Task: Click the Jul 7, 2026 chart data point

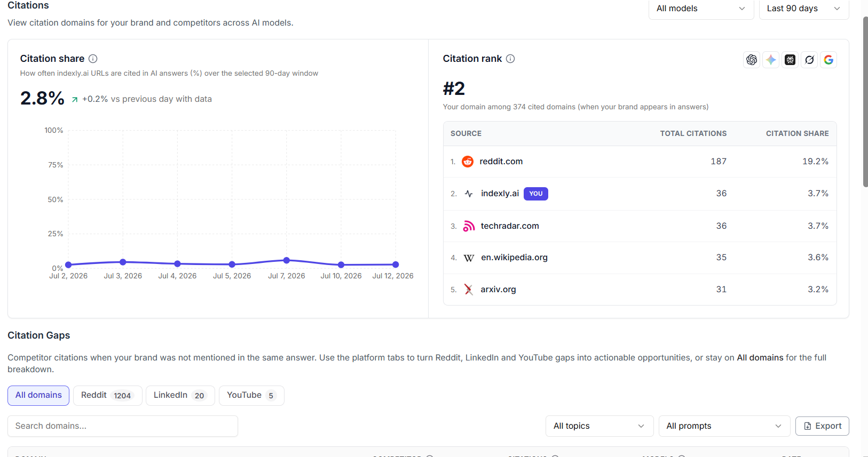Action: 287,260
